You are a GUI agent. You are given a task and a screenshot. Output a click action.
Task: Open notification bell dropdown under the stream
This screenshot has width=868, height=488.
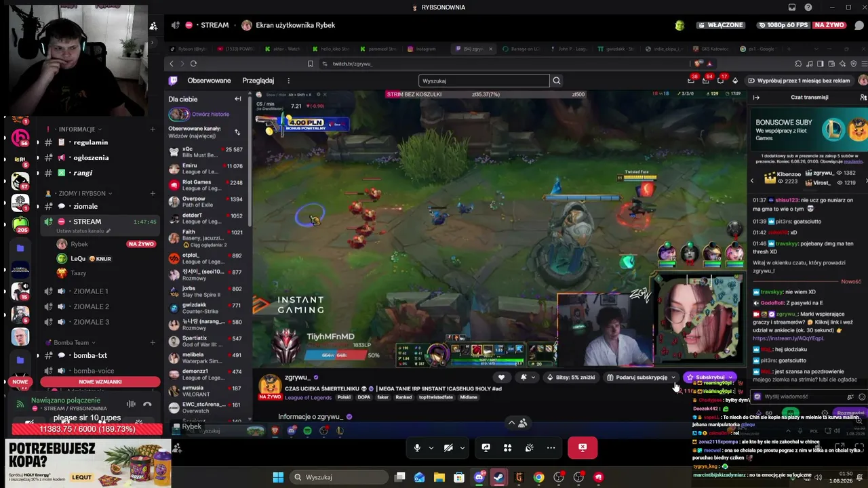click(527, 378)
